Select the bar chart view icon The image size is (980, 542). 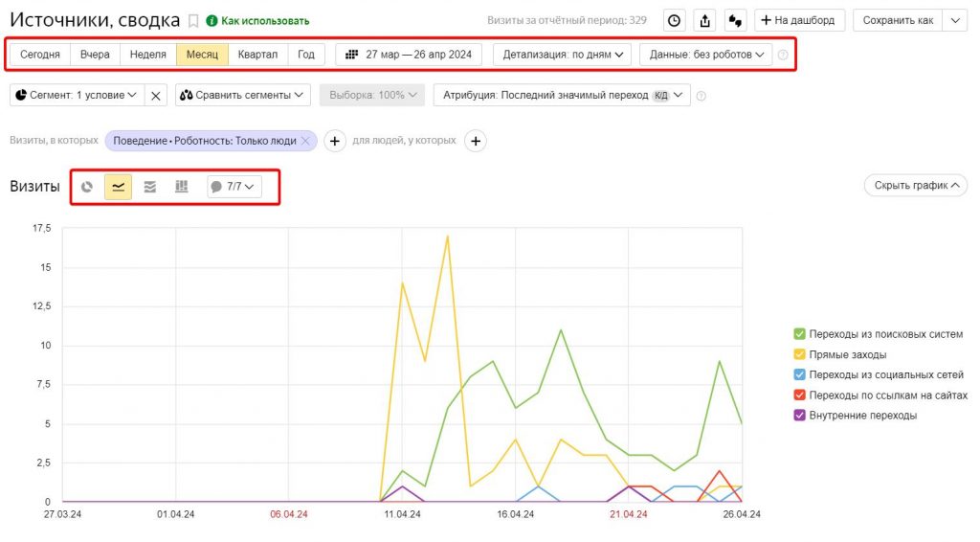click(182, 187)
